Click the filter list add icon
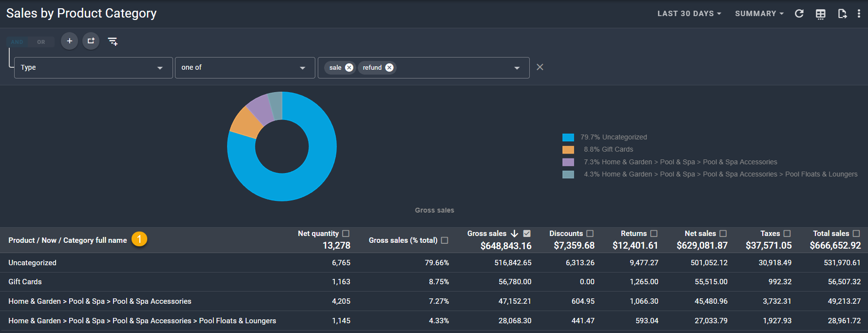 pyautogui.click(x=113, y=41)
